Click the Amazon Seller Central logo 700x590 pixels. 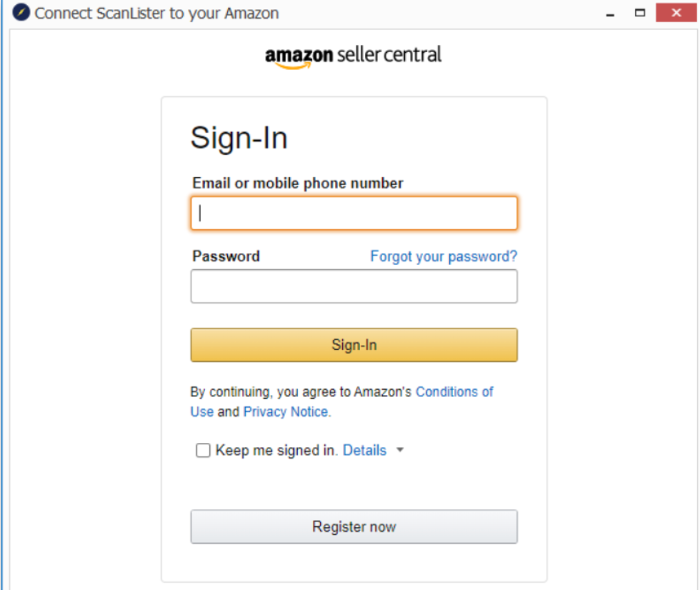coord(354,56)
